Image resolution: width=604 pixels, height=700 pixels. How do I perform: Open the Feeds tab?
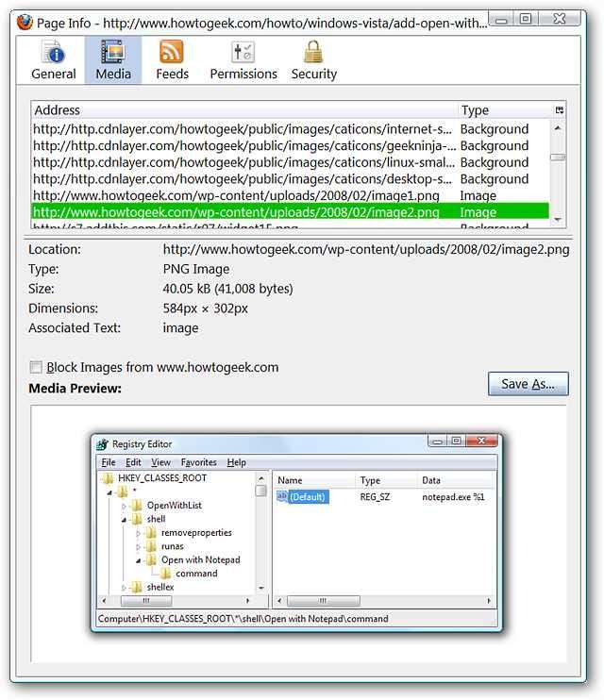(172, 60)
